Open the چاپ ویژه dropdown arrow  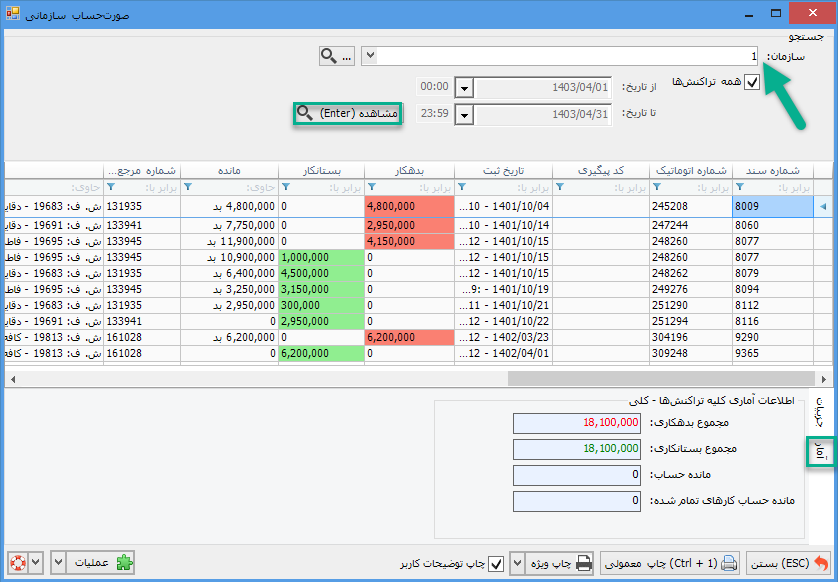pyautogui.click(x=517, y=563)
